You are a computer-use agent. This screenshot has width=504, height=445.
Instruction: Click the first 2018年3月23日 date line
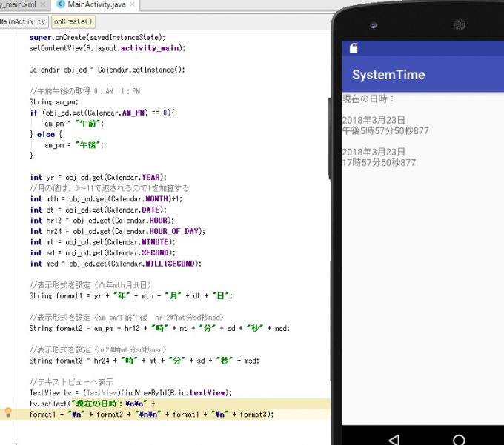[x=374, y=120]
